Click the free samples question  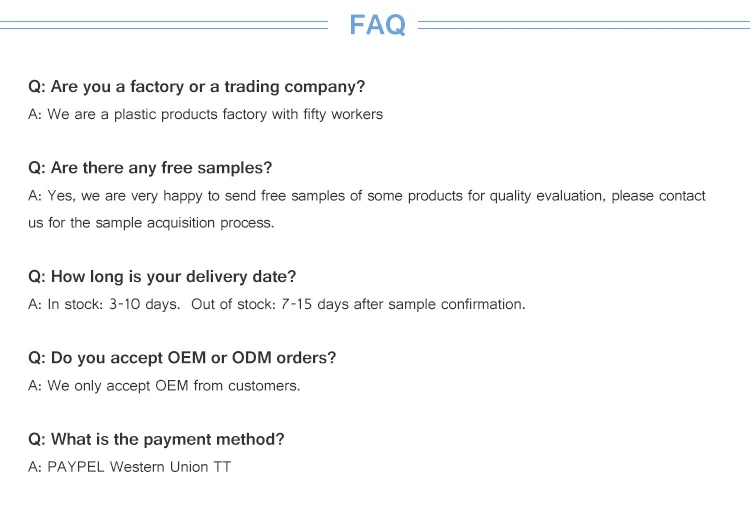click(x=150, y=168)
